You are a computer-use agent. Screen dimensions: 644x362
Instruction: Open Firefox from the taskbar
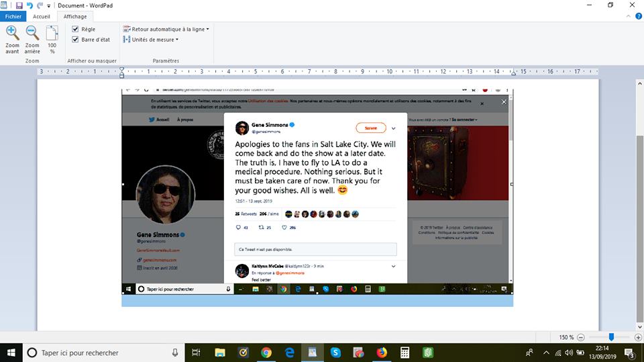pos(382,353)
